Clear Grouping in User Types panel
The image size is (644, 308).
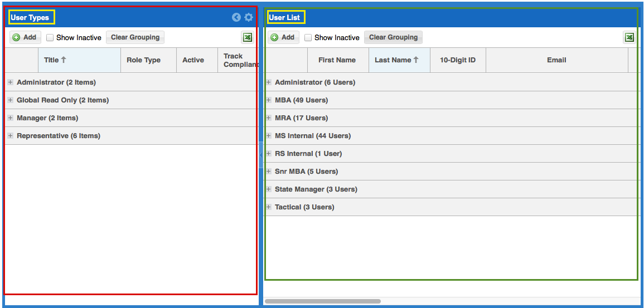click(135, 37)
